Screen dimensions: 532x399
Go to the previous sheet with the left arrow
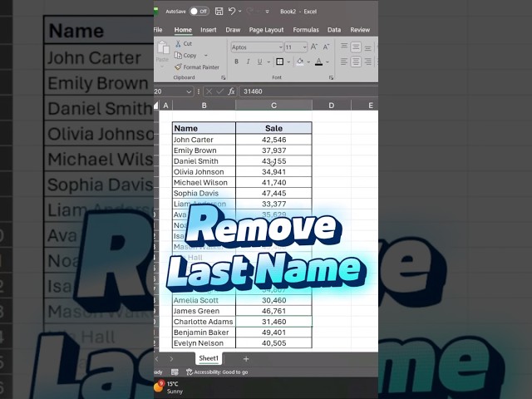(x=157, y=358)
